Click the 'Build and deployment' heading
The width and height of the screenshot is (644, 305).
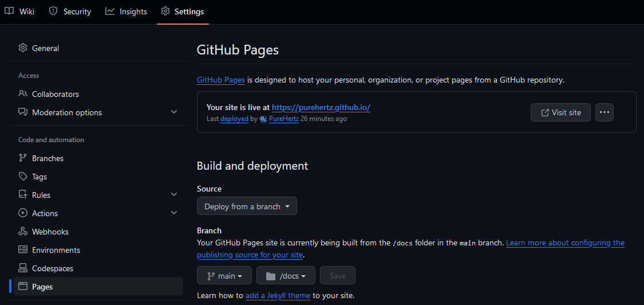pos(252,166)
